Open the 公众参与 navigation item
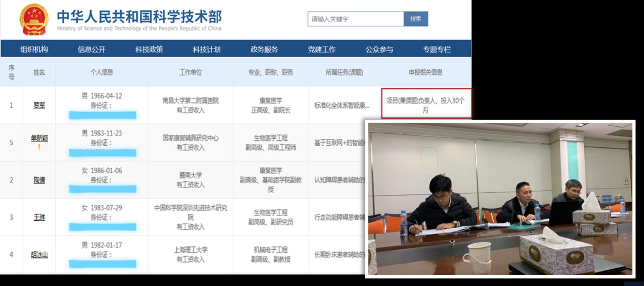The width and height of the screenshot is (644, 286). [379, 49]
